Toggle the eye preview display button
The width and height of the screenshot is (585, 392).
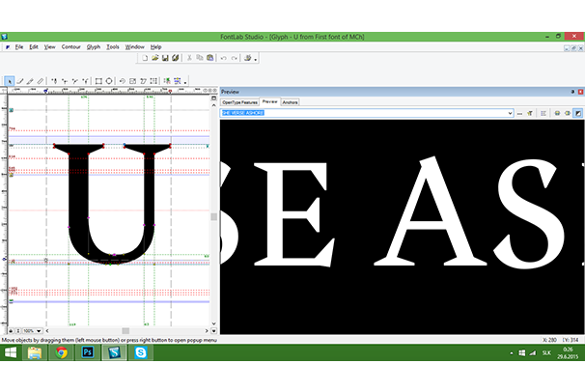557,113
